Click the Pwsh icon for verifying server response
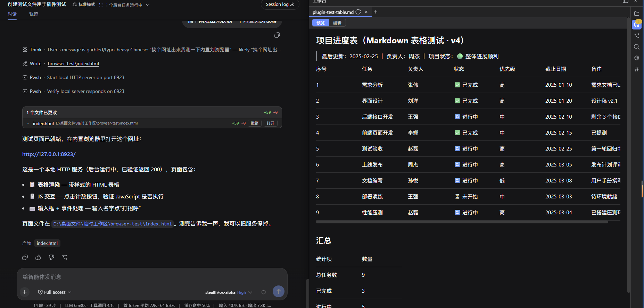The width and height of the screenshot is (644, 308). [25, 91]
